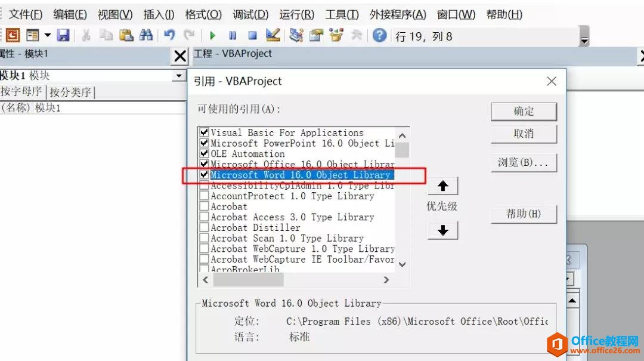The image size is (644, 361).
Task: Click the reference list vertical scrollbar thumb
Action: [402, 150]
